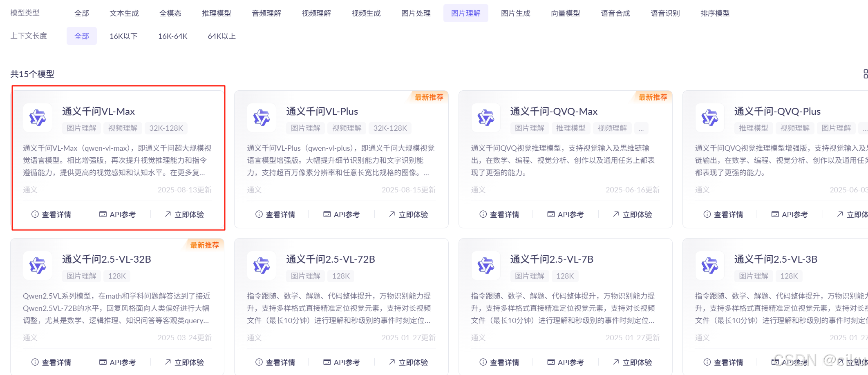The image size is (868, 375).
Task: Open 查看详情 for 通义千问2.5-VL-7B
Action: (x=499, y=362)
